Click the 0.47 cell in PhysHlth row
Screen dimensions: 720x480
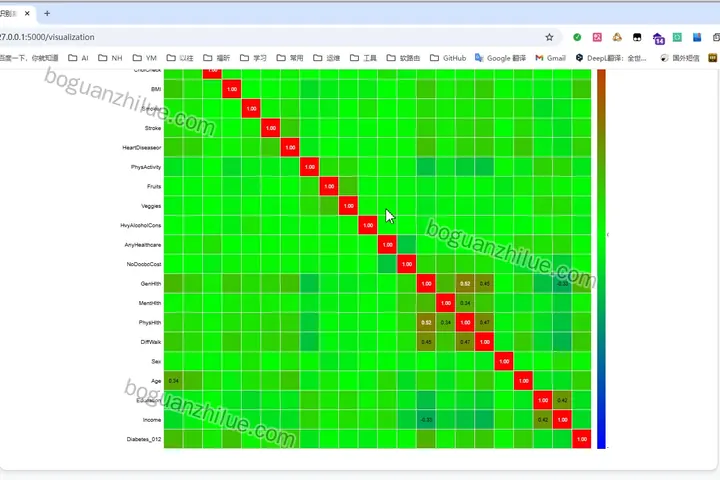[x=484, y=322]
